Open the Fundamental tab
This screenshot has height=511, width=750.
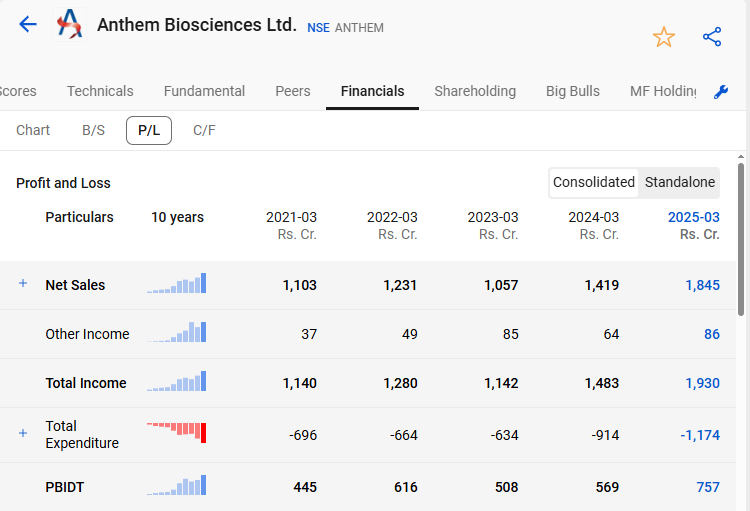(204, 91)
